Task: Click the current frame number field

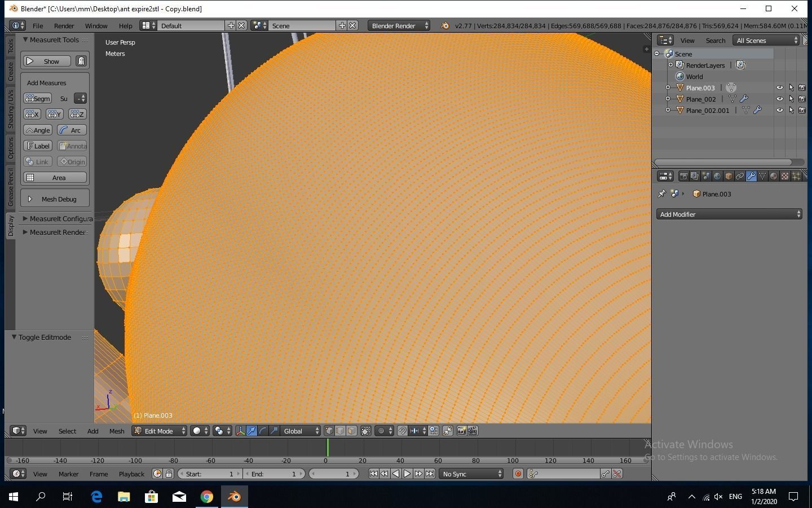Action: pos(334,474)
